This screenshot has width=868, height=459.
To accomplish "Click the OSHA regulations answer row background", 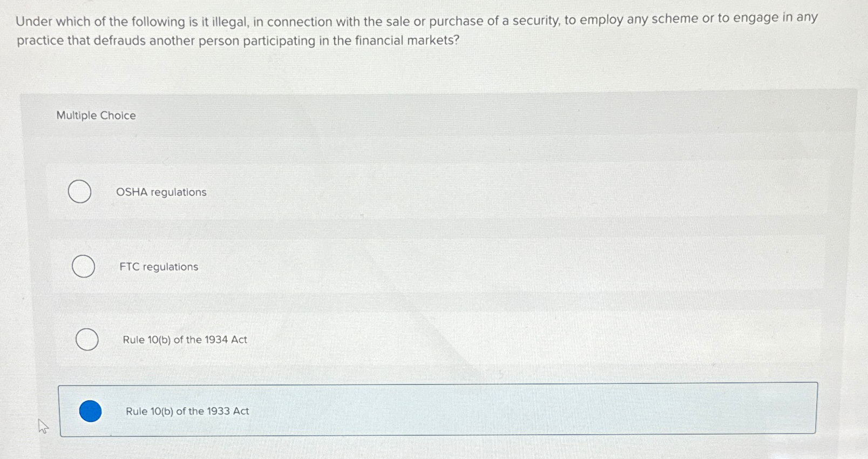I will pyautogui.click(x=378, y=192).
